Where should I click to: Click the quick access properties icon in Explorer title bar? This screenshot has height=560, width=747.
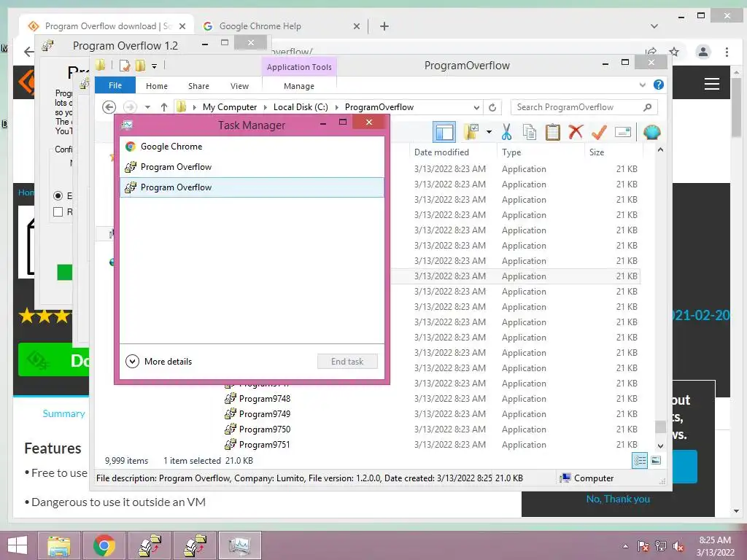click(125, 65)
